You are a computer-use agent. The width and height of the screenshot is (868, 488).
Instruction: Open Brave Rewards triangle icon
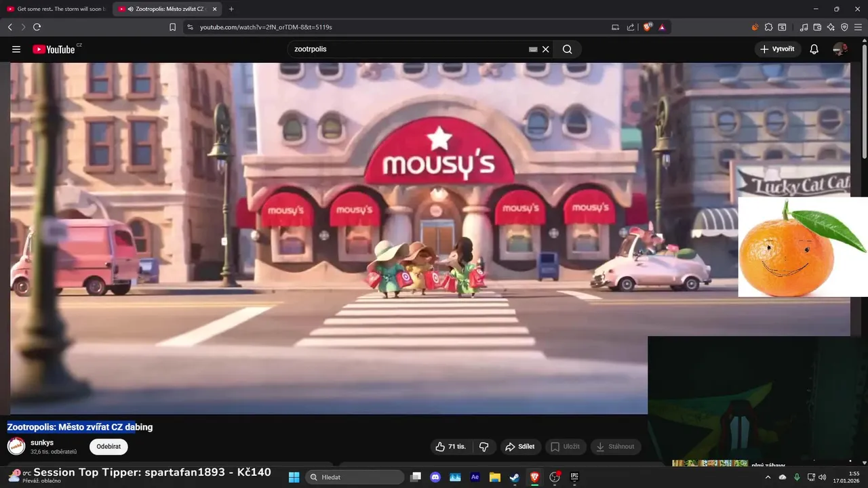pyautogui.click(x=662, y=27)
